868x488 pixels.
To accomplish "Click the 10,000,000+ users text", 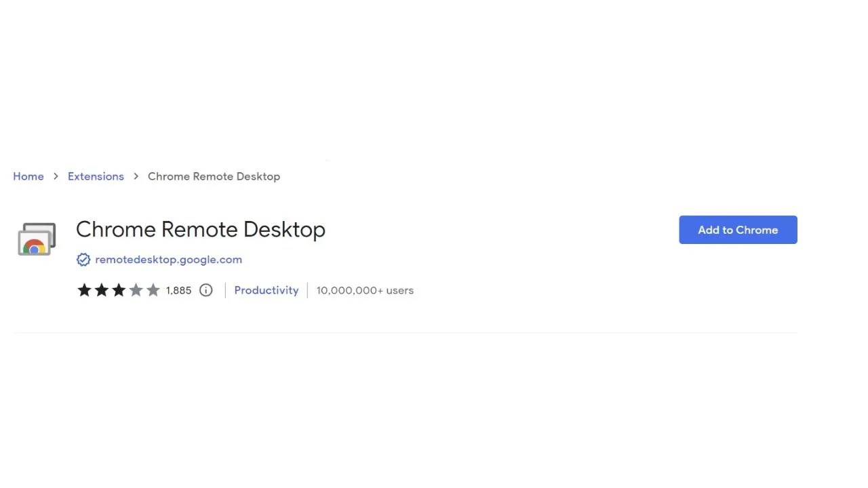I will tap(365, 290).
